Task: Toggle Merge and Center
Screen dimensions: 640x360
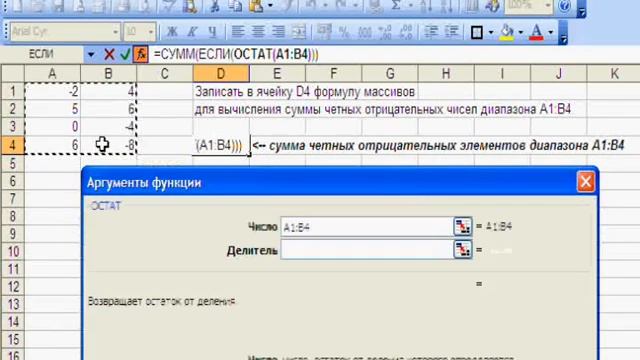Action: point(299,31)
